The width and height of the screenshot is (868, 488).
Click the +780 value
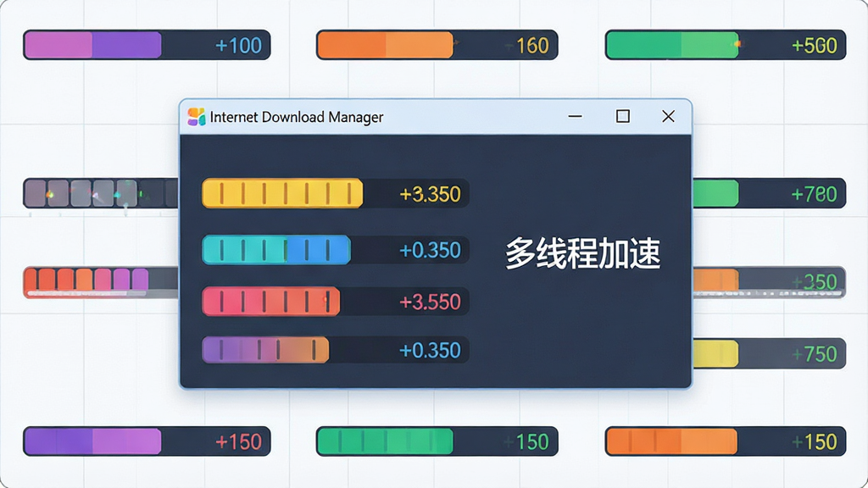point(815,194)
